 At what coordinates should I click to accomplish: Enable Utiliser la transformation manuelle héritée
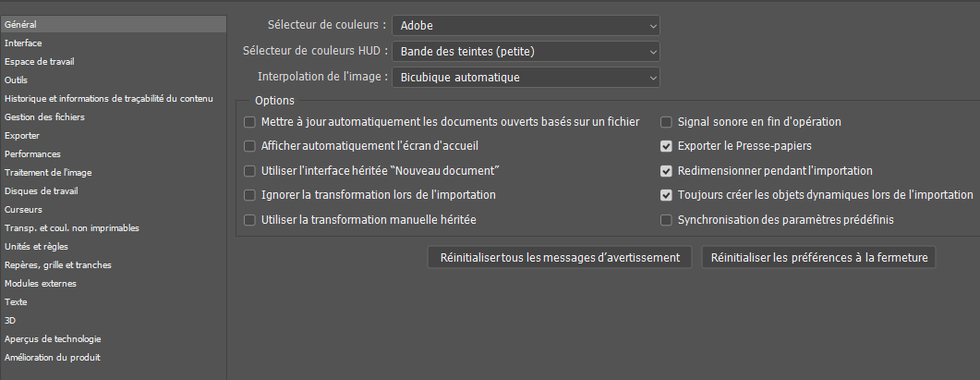249,220
